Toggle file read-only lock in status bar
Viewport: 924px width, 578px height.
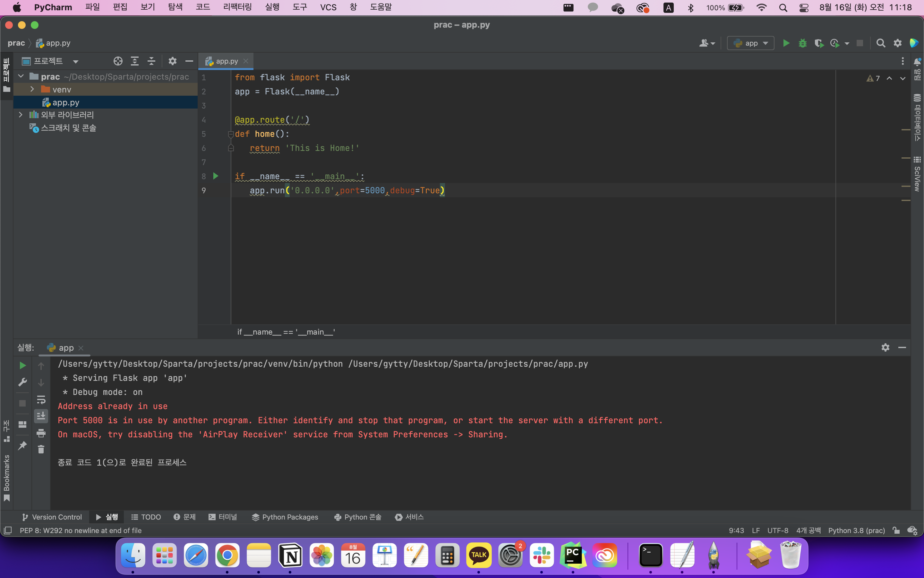pos(896,530)
